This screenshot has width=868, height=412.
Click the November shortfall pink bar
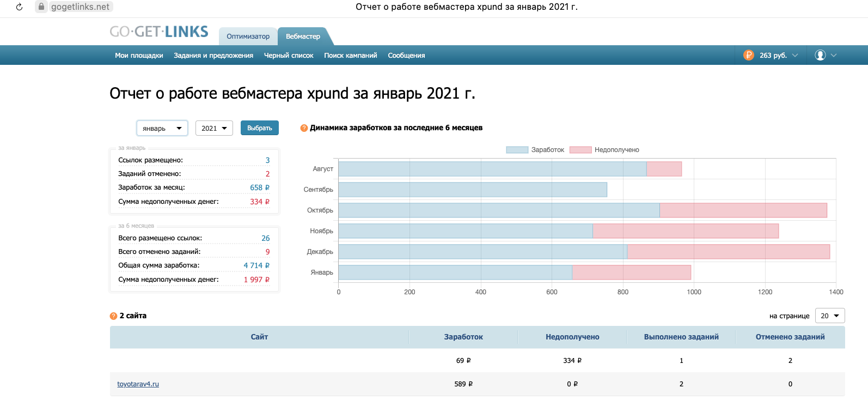(x=686, y=231)
